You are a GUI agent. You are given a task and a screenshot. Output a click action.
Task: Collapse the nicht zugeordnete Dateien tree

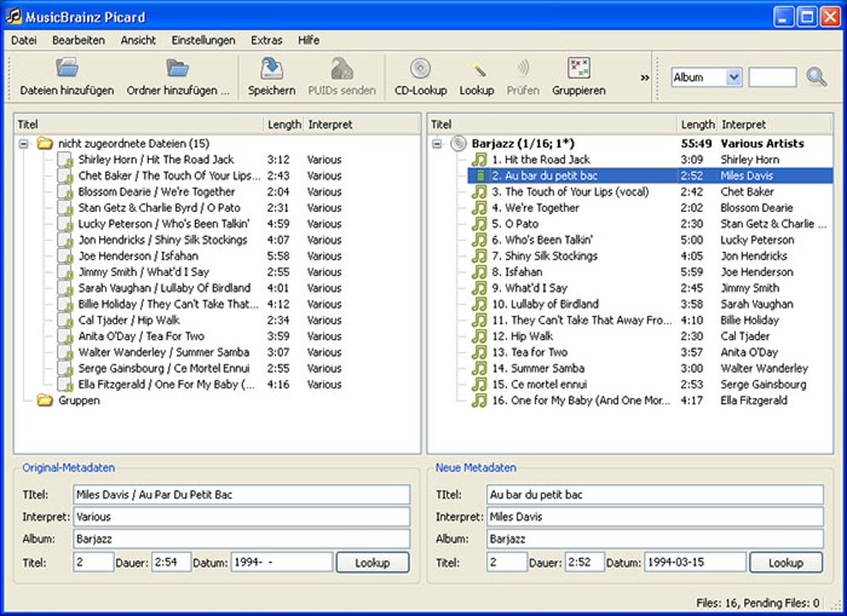24,144
